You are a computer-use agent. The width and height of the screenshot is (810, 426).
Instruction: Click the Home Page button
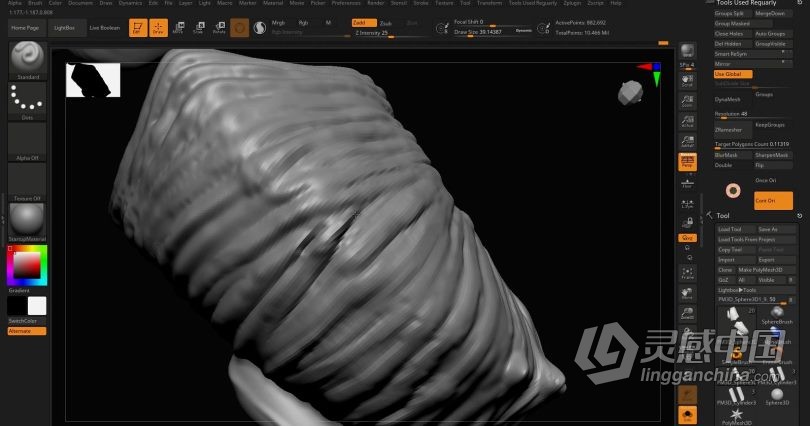click(x=26, y=28)
